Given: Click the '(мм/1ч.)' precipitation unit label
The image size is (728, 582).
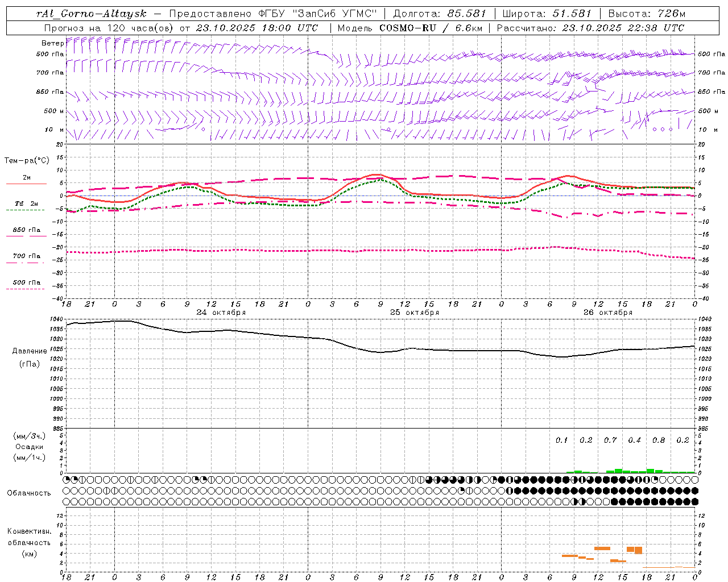Looking at the screenshot, I should [30, 458].
